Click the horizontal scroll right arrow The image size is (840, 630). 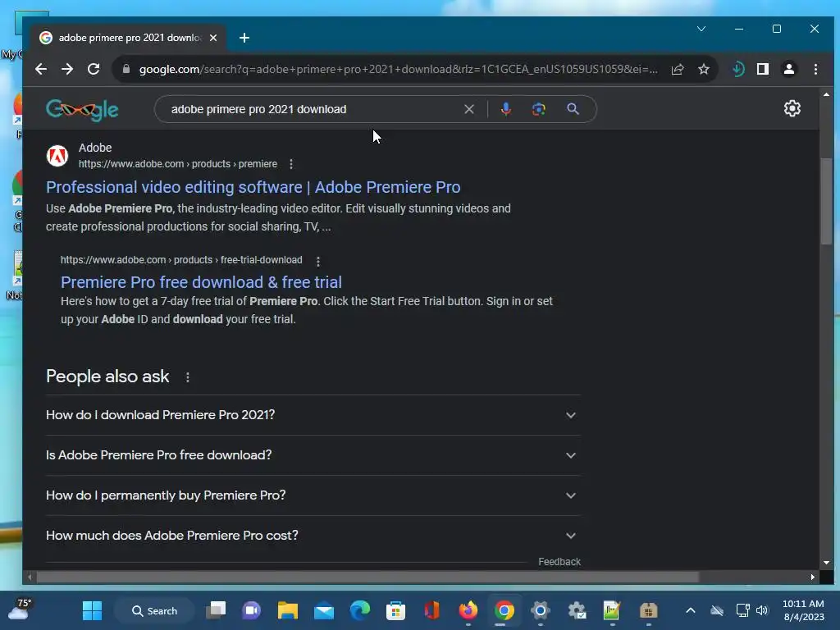[x=813, y=577]
